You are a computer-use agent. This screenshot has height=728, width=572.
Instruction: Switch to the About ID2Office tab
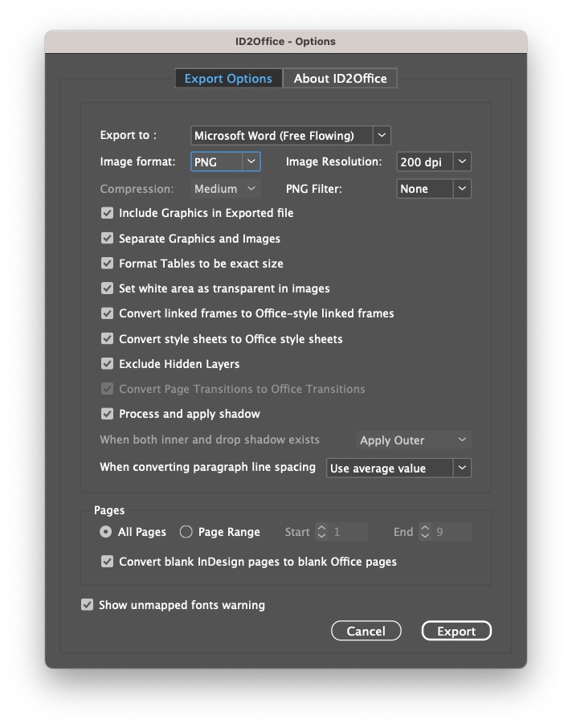340,78
